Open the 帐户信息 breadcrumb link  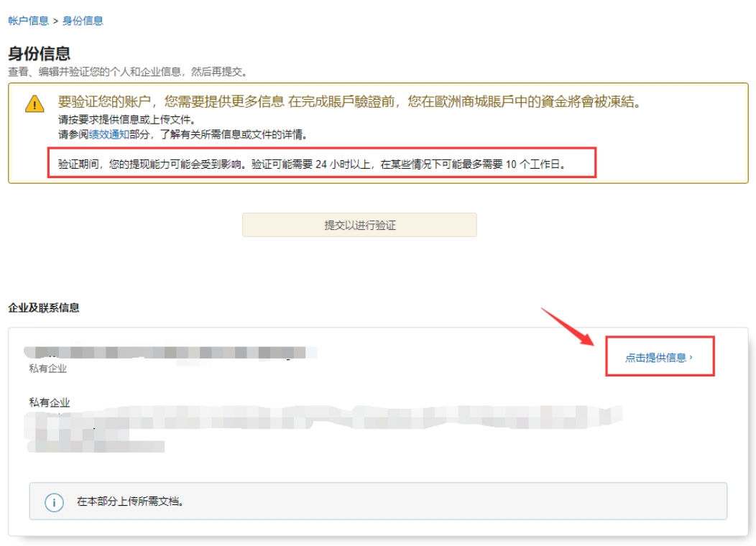coord(29,21)
